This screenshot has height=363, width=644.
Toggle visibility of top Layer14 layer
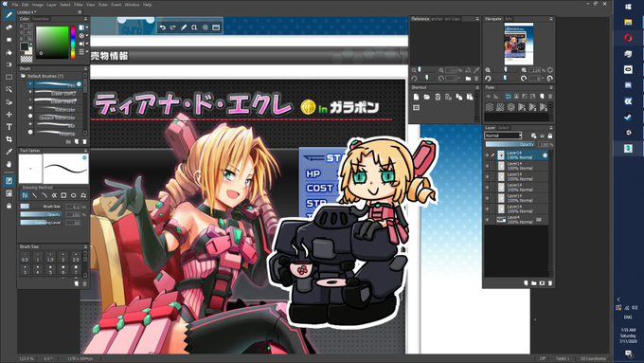(487, 155)
